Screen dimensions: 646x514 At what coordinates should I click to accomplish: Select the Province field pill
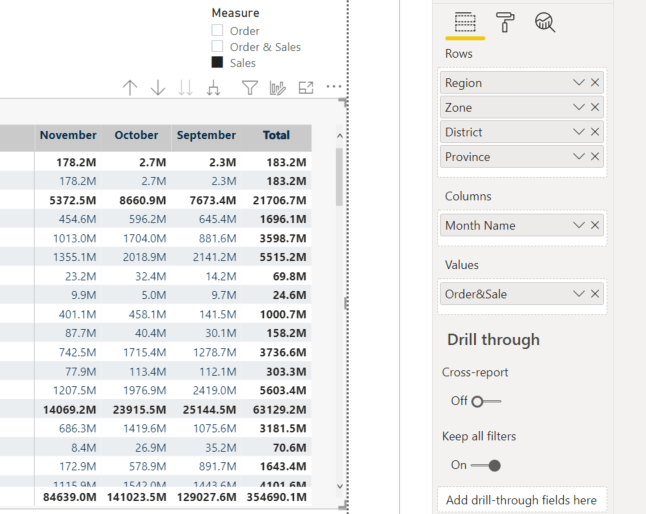pos(522,157)
